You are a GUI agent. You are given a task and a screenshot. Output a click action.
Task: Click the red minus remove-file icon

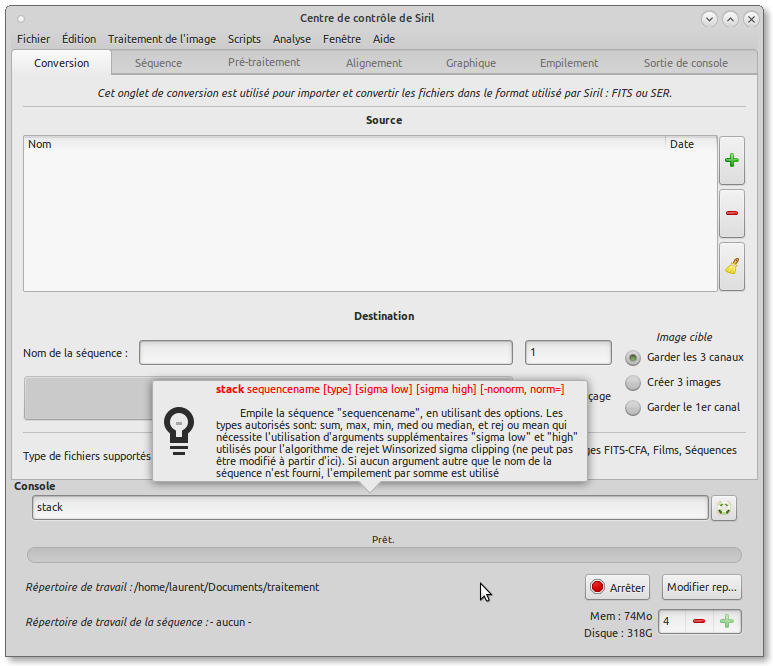click(x=731, y=213)
